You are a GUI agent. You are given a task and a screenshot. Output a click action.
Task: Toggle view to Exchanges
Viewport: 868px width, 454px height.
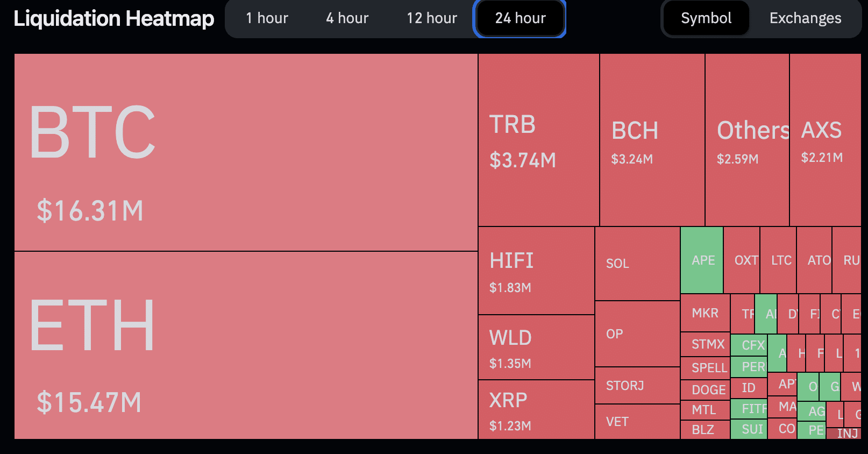click(x=805, y=18)
